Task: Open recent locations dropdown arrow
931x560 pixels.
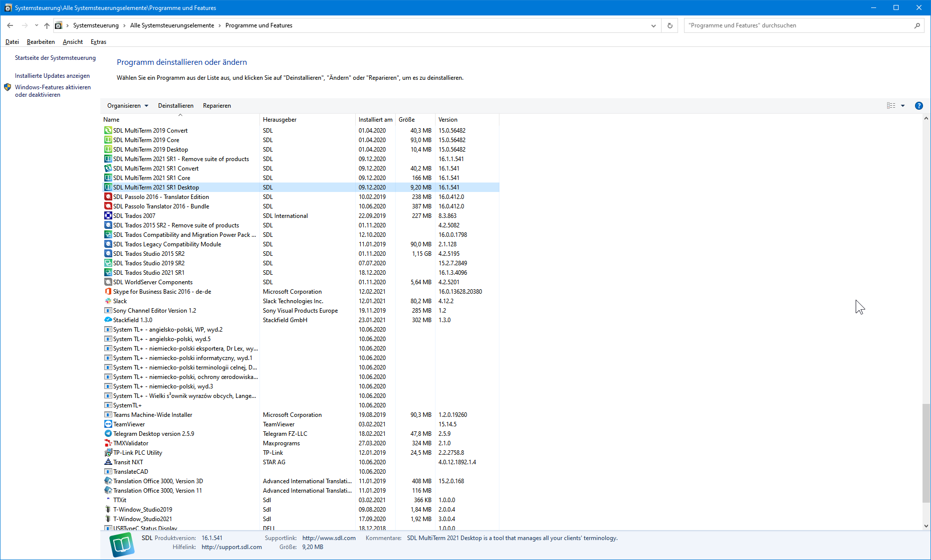Action: (x=36, y=25)
